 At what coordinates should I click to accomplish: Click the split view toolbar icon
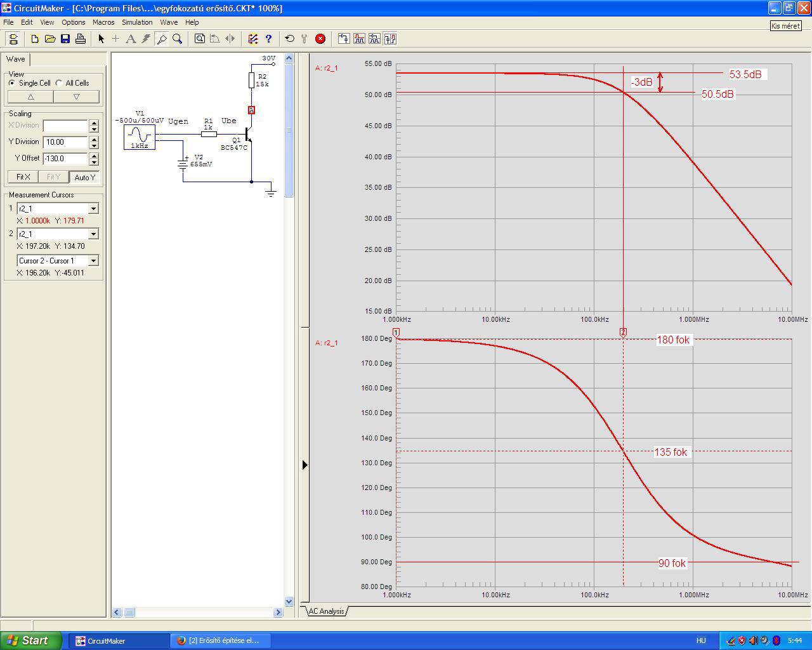[390, 39]
